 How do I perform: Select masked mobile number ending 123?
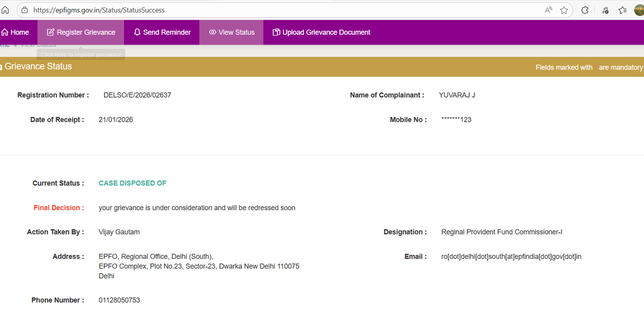pyautogui.click(x=456, y=120)
